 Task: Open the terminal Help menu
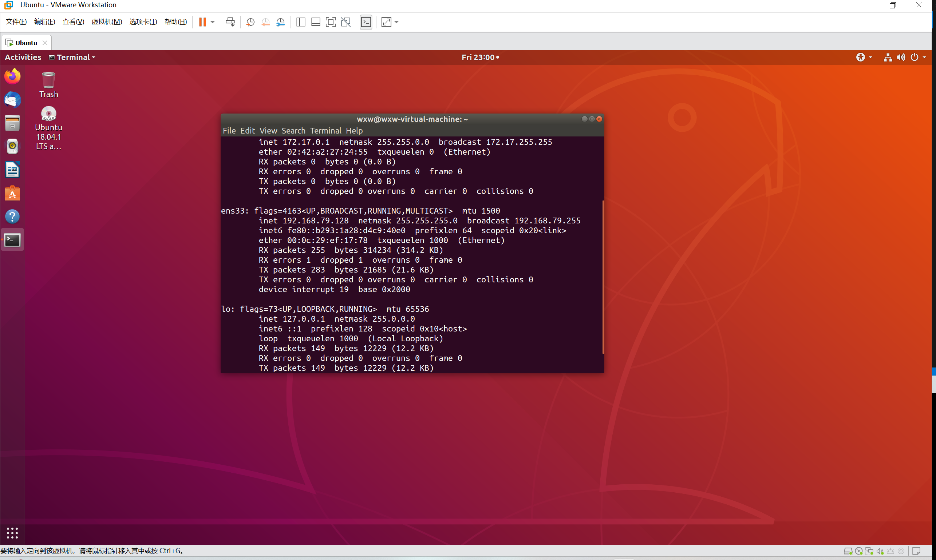tap(354, 131)
